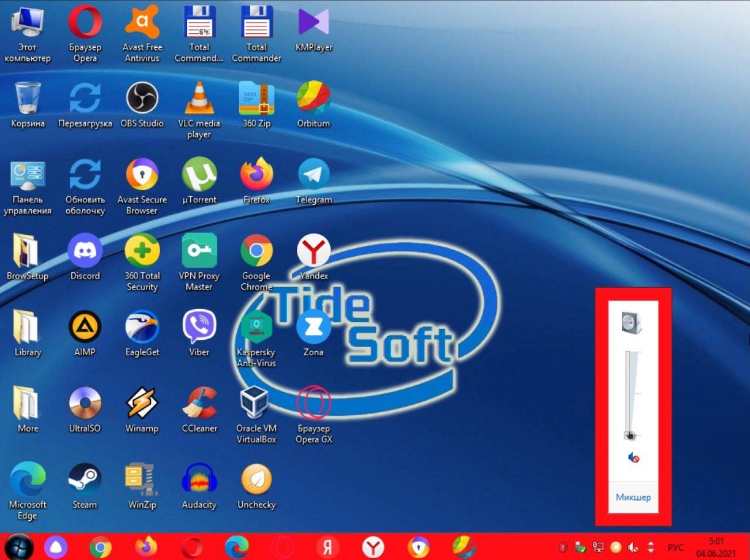Select the CCleaner desktop shortcut
Viewport: 750px width, 560px height.
pyautogui.click(x=199, y=404)
